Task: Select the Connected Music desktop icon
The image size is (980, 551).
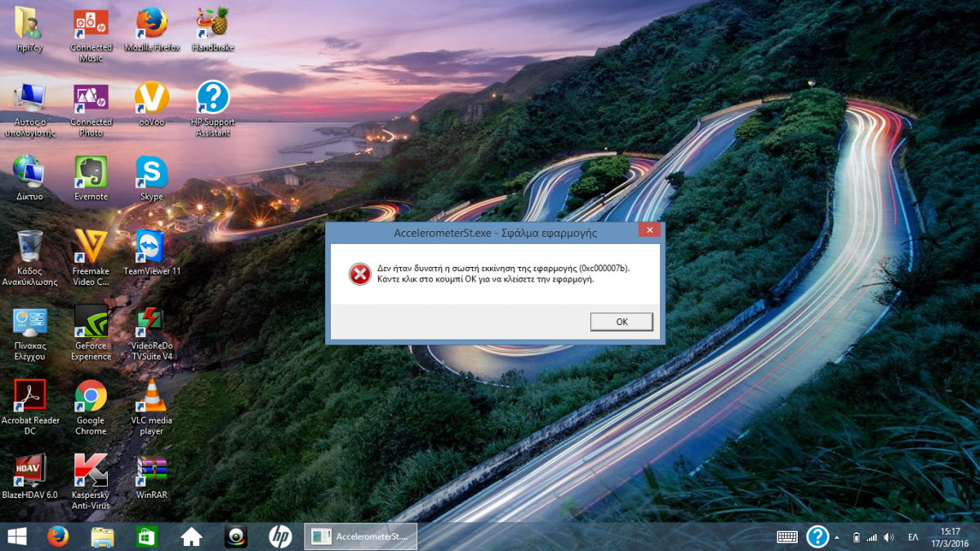Action: (91, 36)
